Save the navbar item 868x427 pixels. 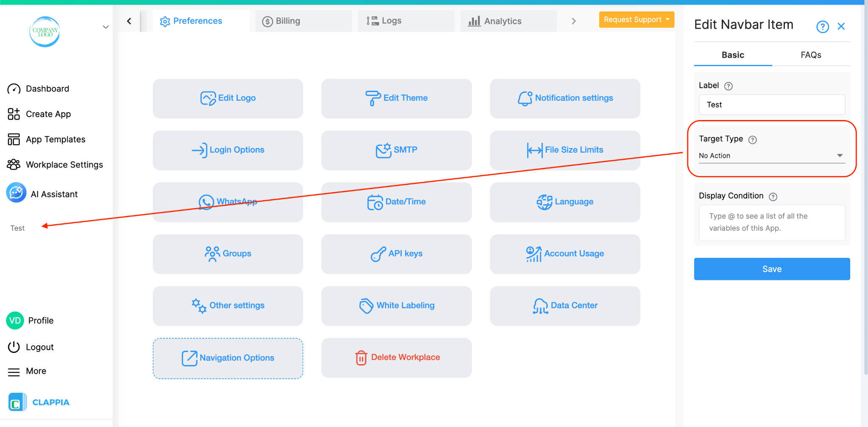[x=772, y=269]
